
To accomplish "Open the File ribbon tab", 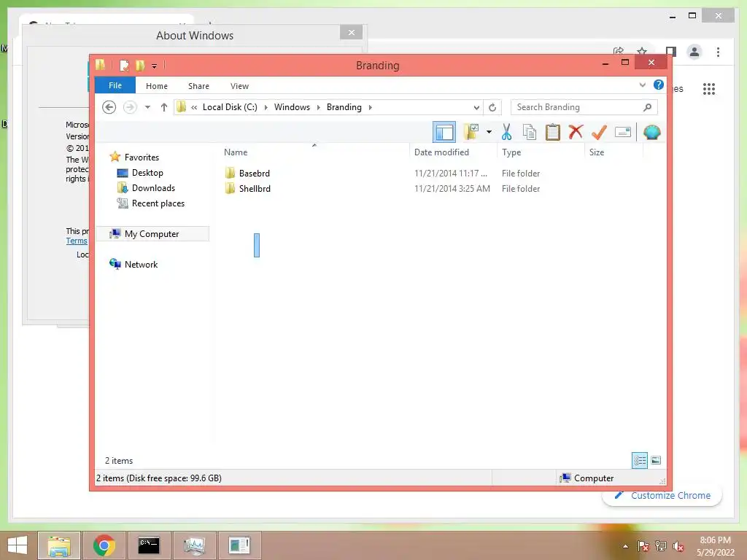I will [x=115, y=85].
